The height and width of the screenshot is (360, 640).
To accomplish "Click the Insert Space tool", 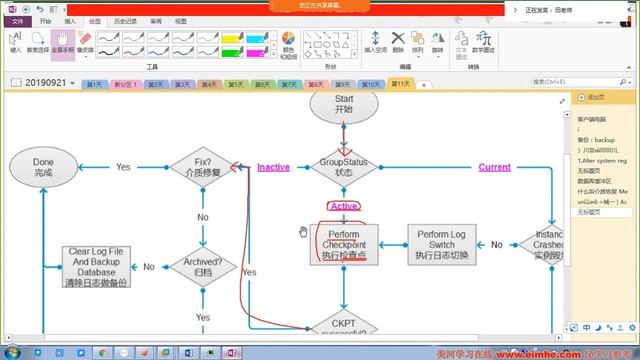I will tap(375, 42).
